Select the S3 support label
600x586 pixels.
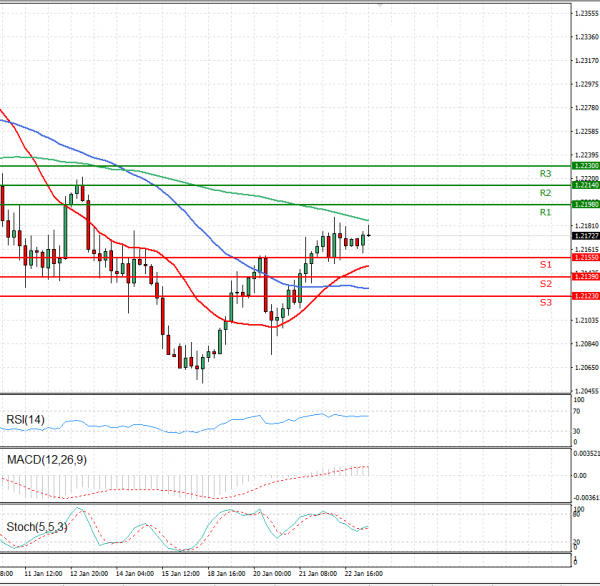(546, 302)
